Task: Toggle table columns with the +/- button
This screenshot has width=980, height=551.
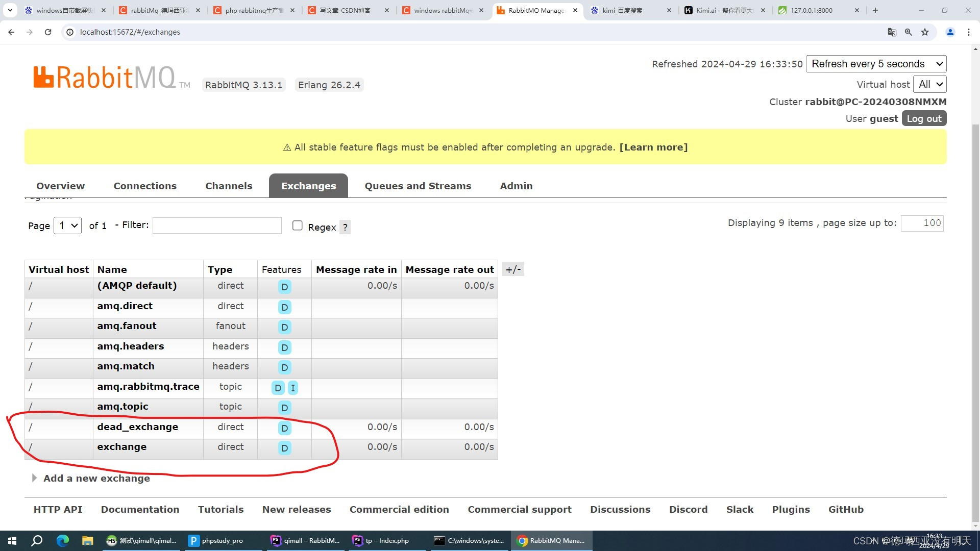Action: click(x=513, y=269)
